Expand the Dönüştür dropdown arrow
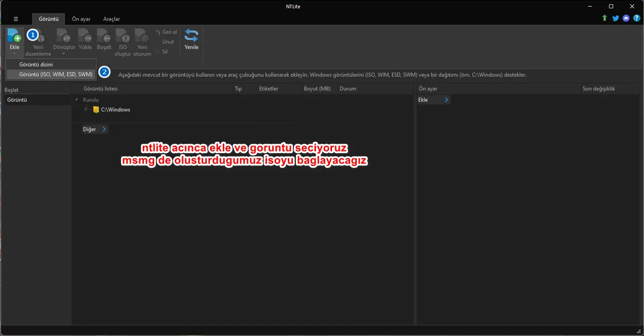 pos(63,54)
